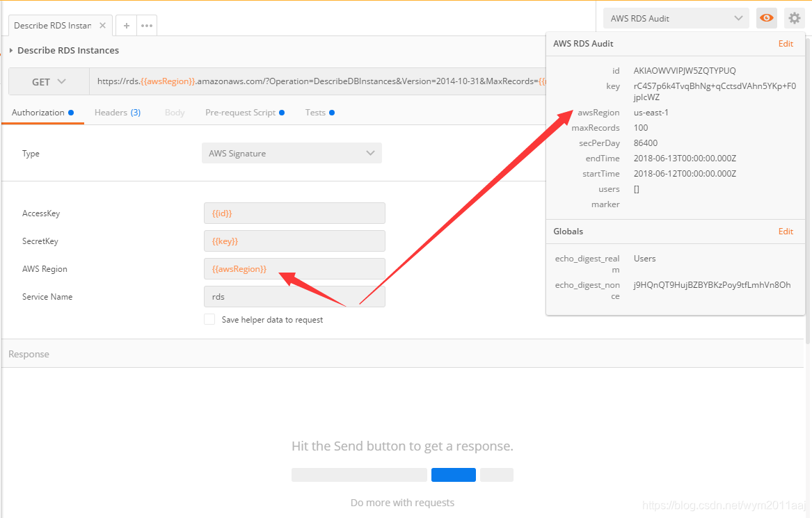The image size is (812, 518).
Task: Click the users variable value []
Action: [637, 189]
